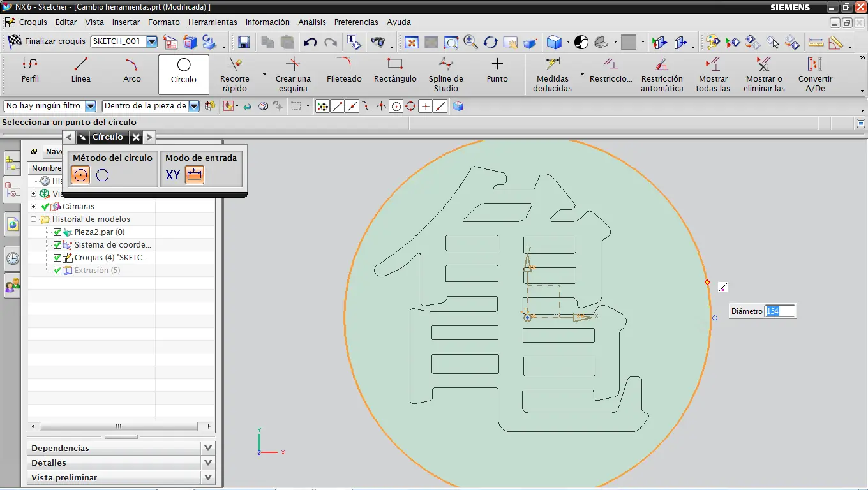Click the Spline de Studio tool
Image resolution: width=868 pixels, height=490 pixels.
(x=446, y=73)
